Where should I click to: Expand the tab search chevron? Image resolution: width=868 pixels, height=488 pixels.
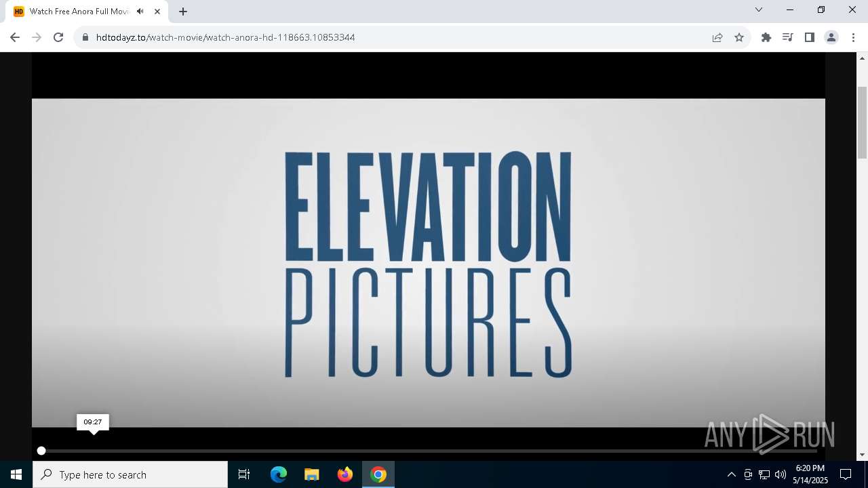tap(759, 9)
